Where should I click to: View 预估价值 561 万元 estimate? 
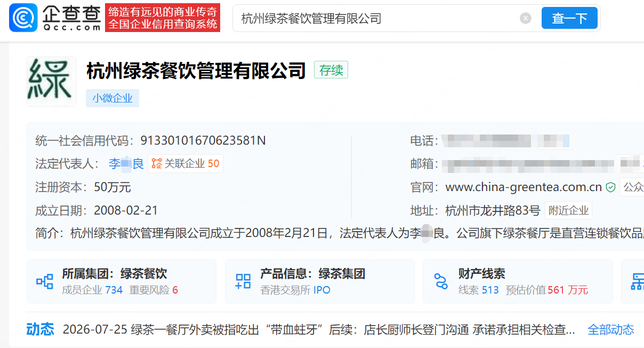[547, 290]
